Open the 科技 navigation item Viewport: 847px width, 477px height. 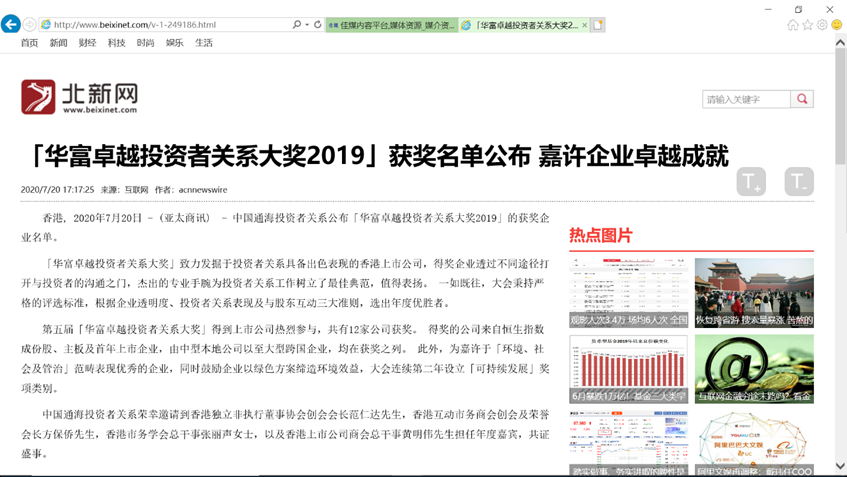click(116, 43)
